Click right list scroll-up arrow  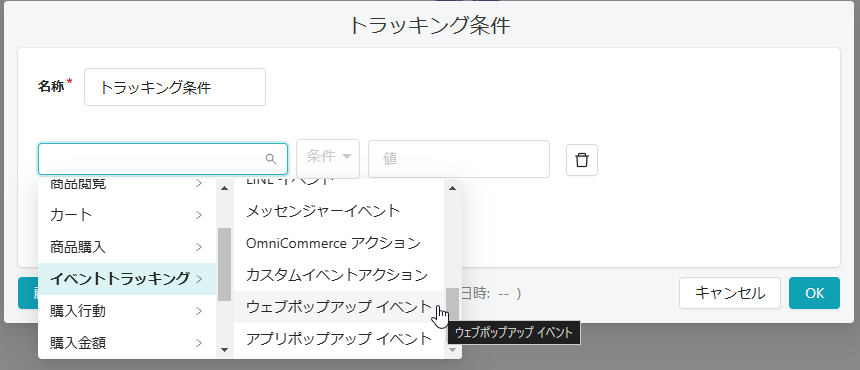click(x=452, y=189)
